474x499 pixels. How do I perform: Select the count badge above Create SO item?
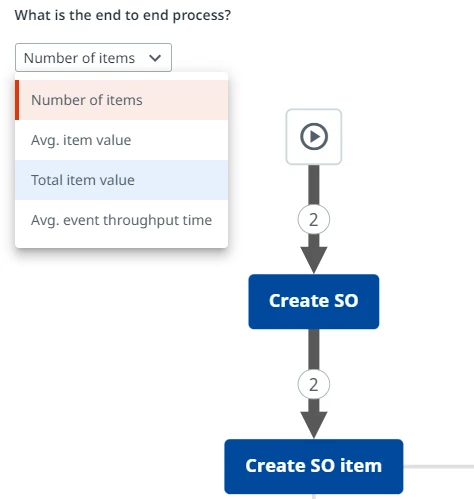(x=314, y=385)
